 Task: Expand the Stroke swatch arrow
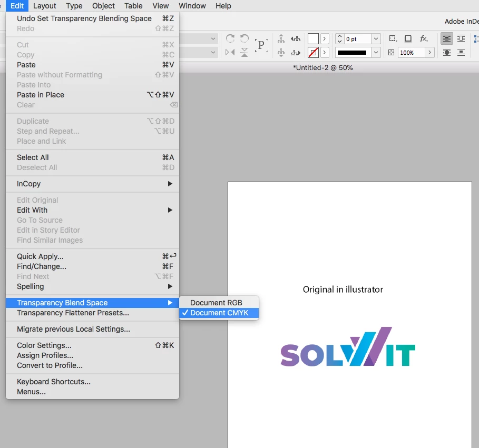click(325, 53)
